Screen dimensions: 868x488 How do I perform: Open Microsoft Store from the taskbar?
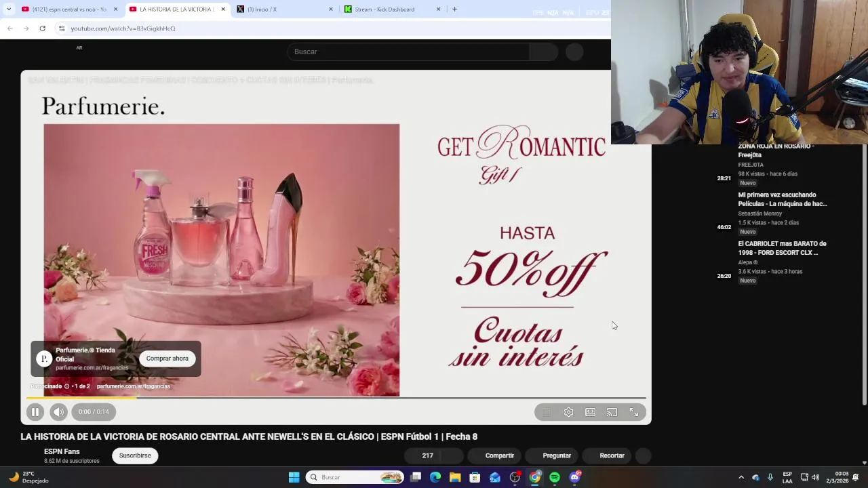pos(475,477)
